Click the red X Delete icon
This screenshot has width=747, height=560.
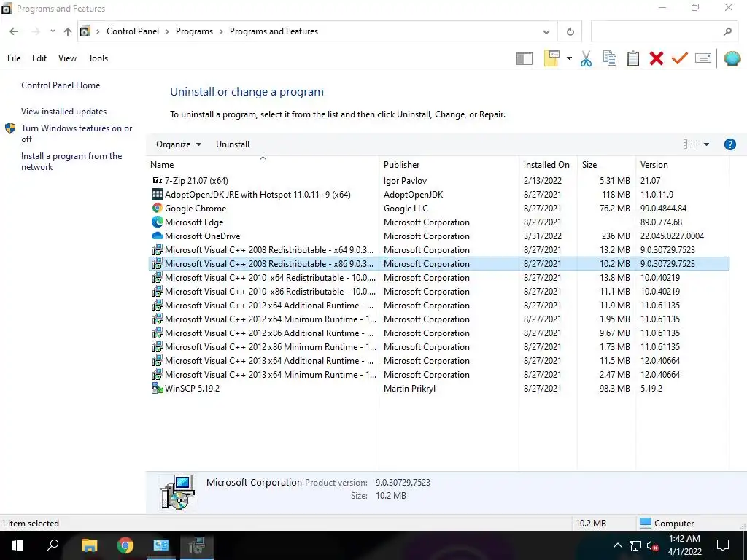[x=656, y=58]
